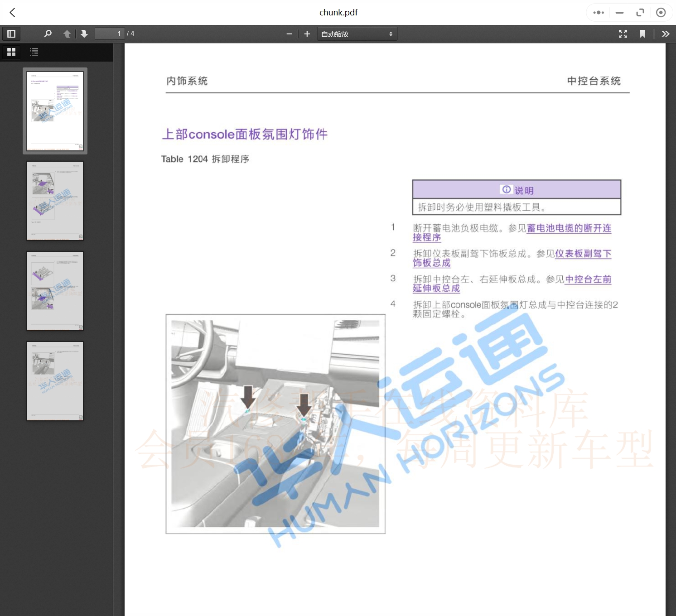Go to the next page
676x616 pixels.
click(x=84, y=34)
